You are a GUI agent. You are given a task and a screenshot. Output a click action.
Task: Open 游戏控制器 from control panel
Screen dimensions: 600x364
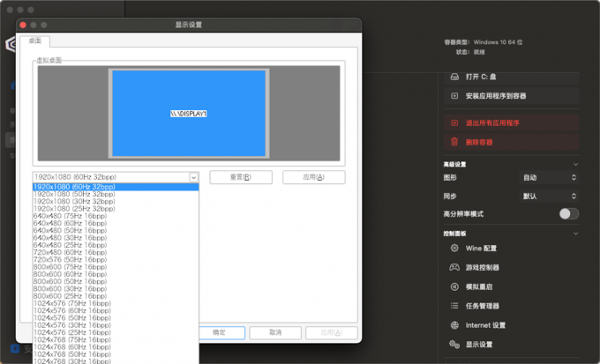tap(482, 268)
